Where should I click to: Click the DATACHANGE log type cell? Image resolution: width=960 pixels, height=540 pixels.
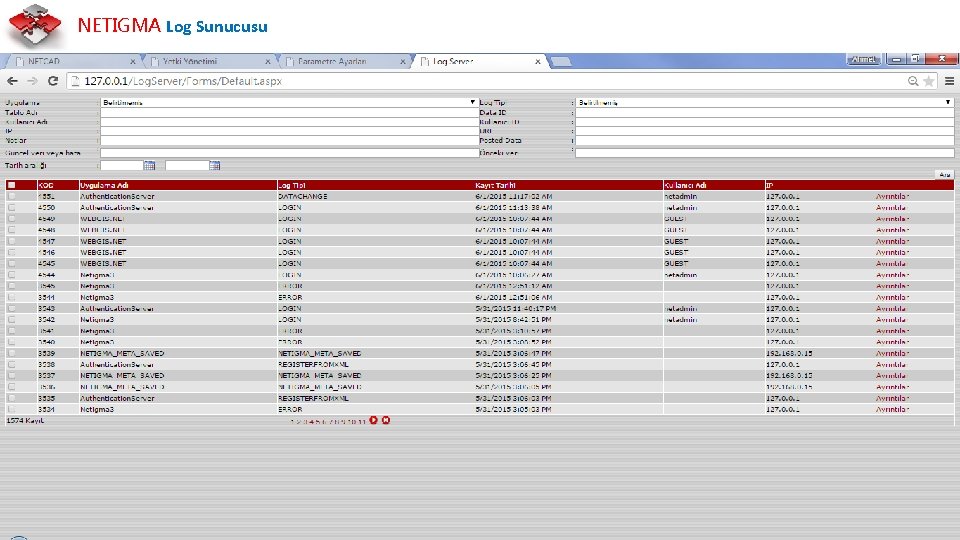pyautogui.click(x=302, y=196)
